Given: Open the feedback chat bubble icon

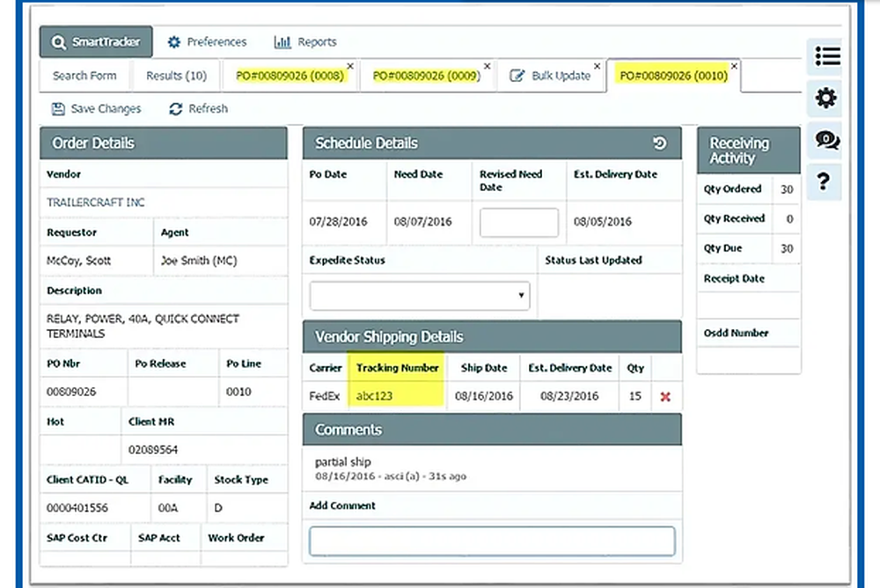Looking at the screenshot, I should (825, 140).
